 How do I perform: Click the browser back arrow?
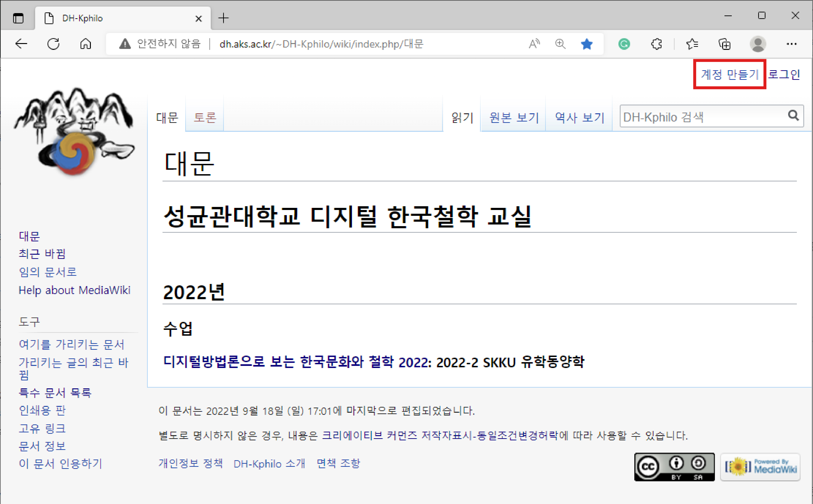[x=21, y=44]
